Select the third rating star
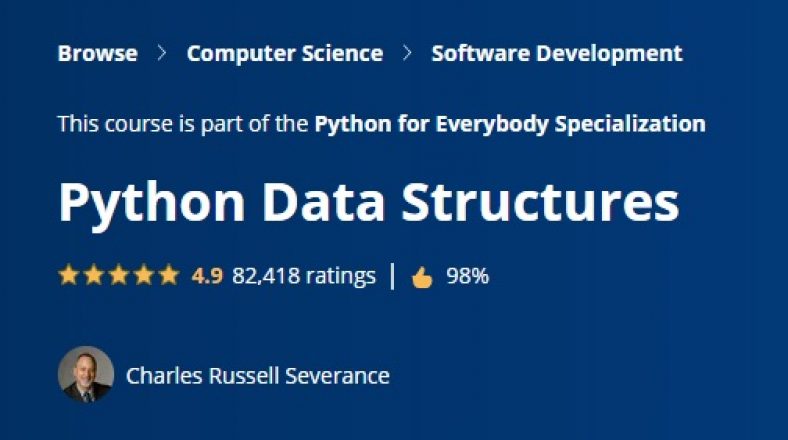This screenshot has width=788, height=440. tap(118, 275)
